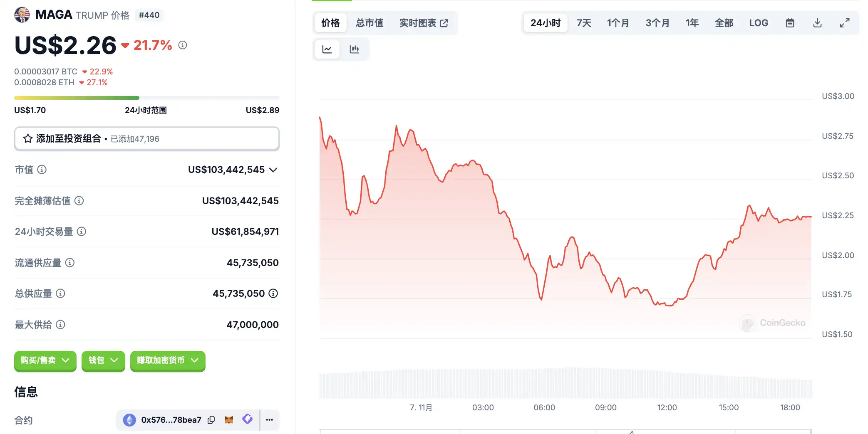Open the 钱包 dropdown menu

(x=103, y=360)
